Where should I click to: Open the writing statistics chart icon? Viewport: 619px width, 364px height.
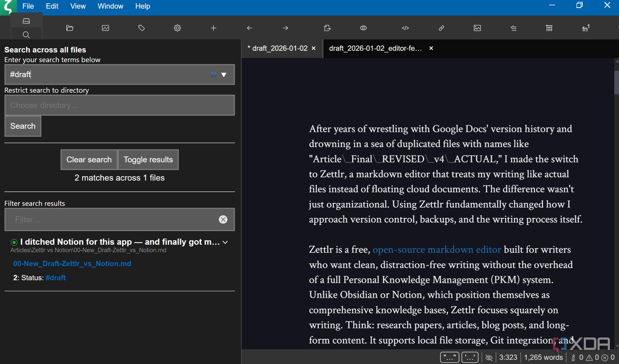tap(105, 28)
